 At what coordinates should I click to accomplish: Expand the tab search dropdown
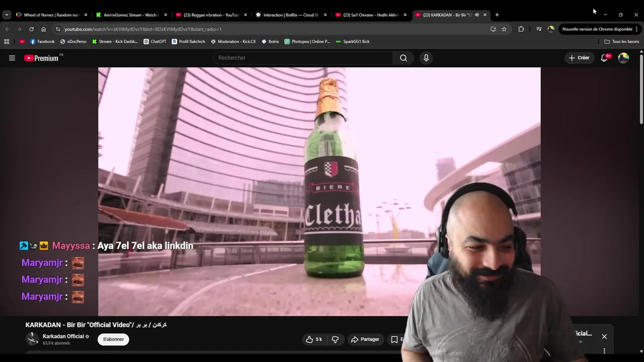click(7, 15)
